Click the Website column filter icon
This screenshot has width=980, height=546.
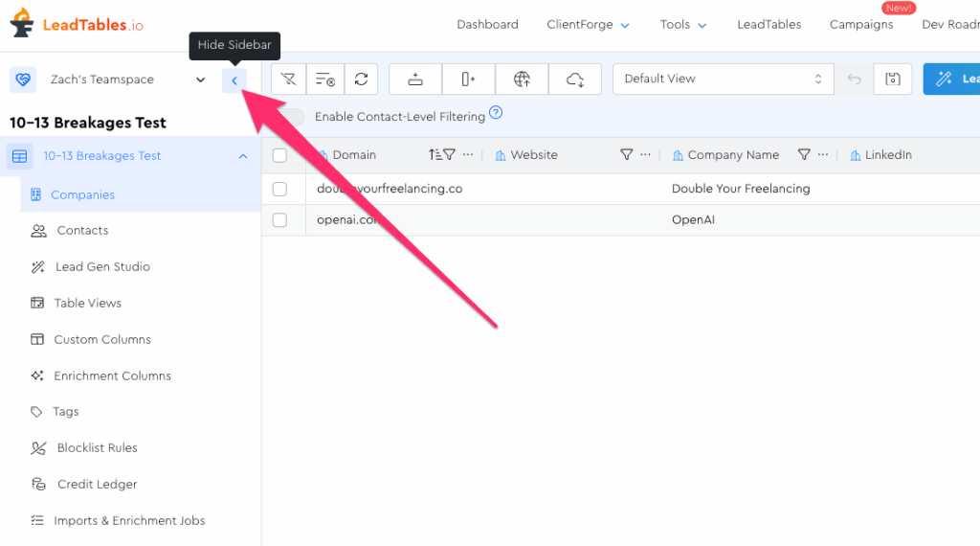627,155
